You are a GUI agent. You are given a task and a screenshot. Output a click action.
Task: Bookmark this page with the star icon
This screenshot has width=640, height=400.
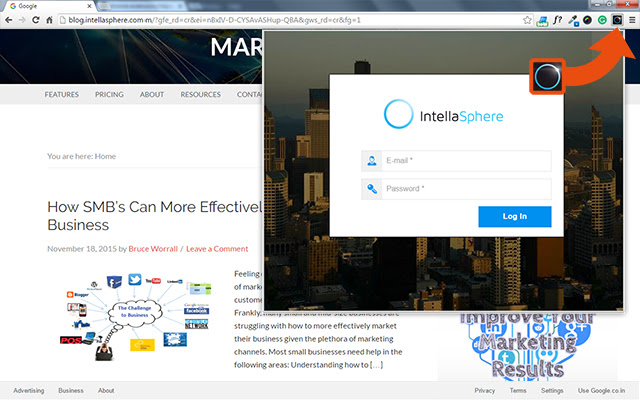point(527,20)
